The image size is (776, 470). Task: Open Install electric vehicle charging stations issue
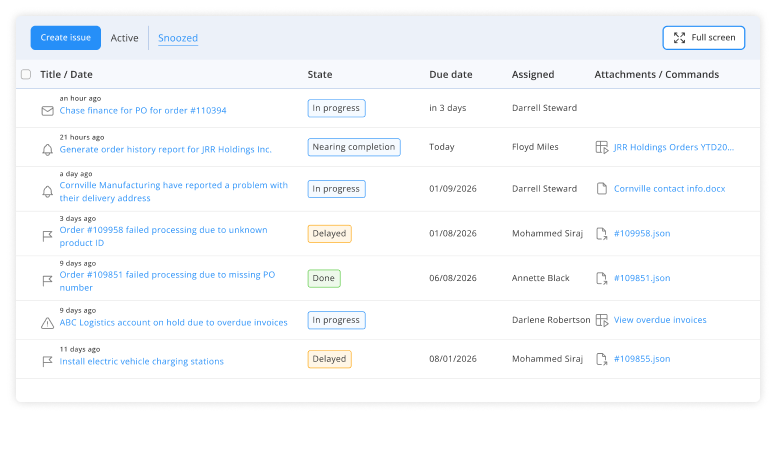(142, 362)
